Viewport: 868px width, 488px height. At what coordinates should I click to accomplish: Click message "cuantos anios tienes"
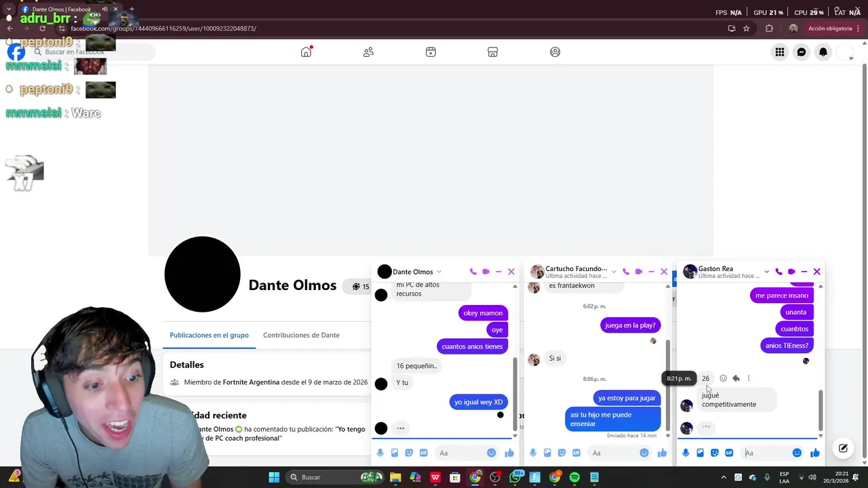[472, 346]
